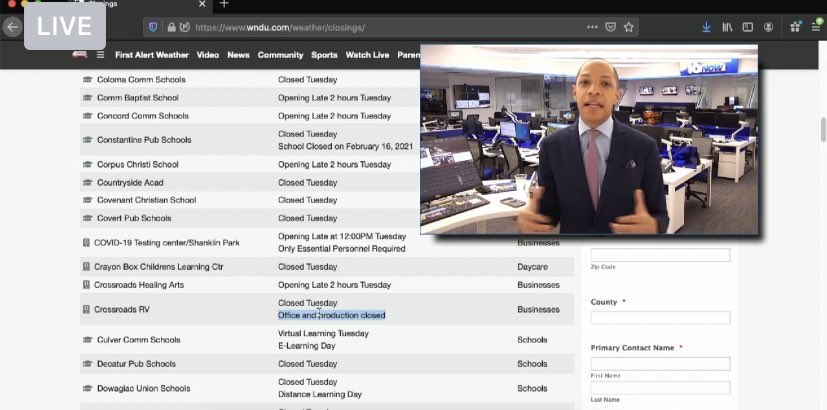
Task: Click the tracking protection shield icon
Action: pos(153,27)
